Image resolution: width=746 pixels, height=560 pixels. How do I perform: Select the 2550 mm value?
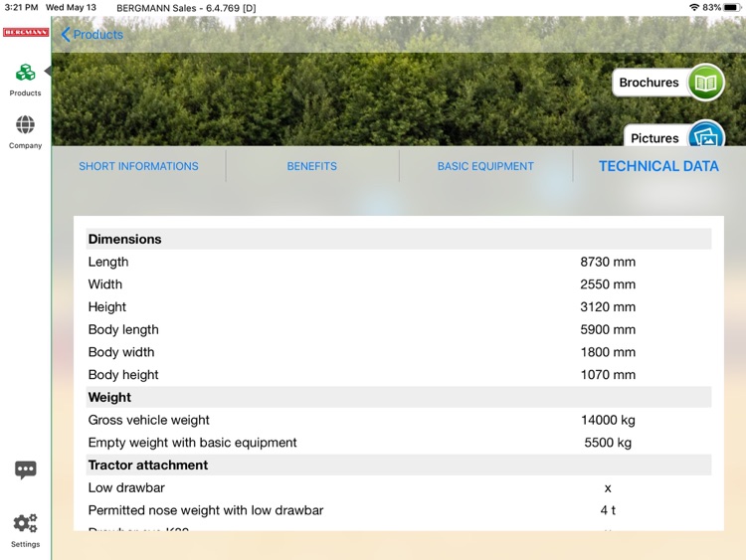tap(608, 284)
